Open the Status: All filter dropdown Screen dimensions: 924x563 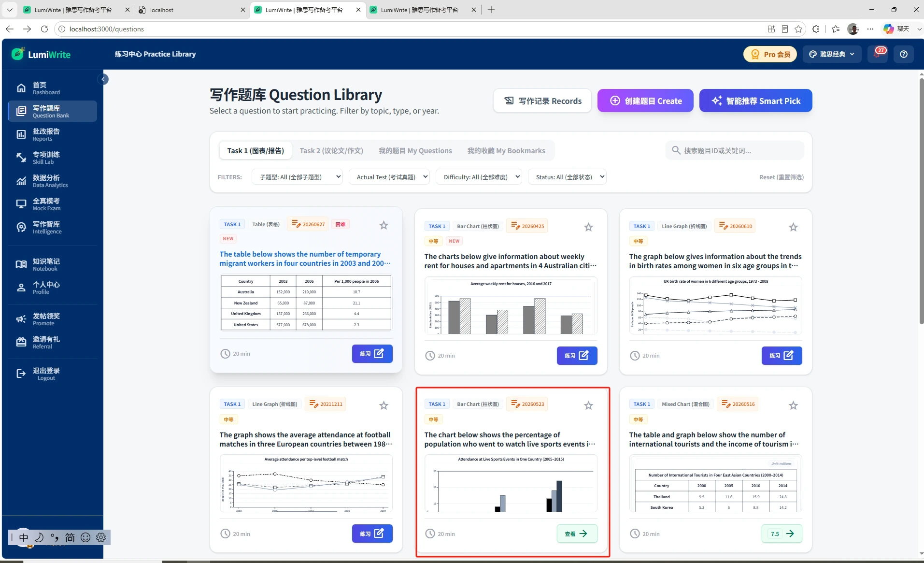click(567, 177)
